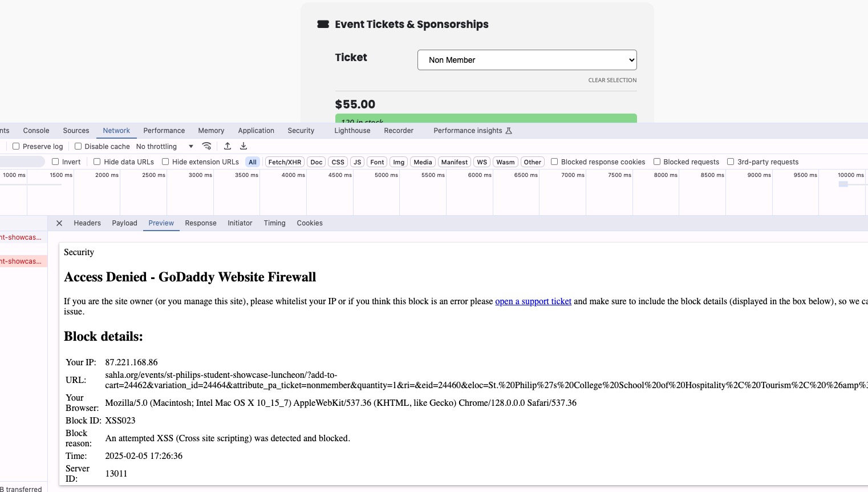Viewport: 868px width, 492px height.
Task: Enable the Hide data URLs checkbox
Action: pyautogui.click(x=97, y=162)
